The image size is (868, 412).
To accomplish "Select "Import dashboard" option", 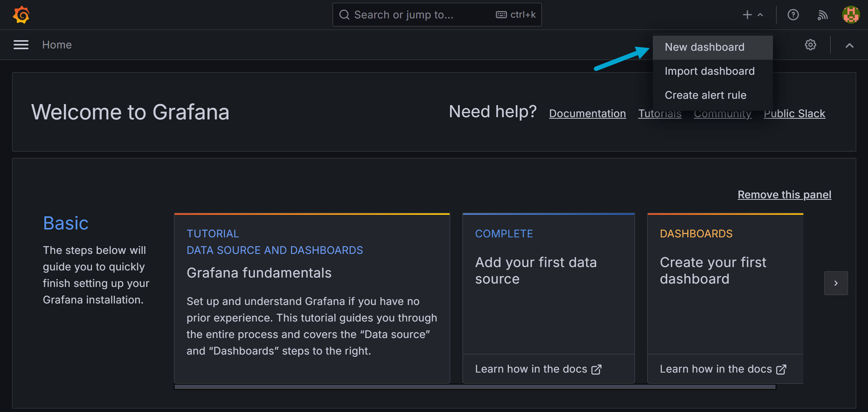I will [x=709, y=71].
